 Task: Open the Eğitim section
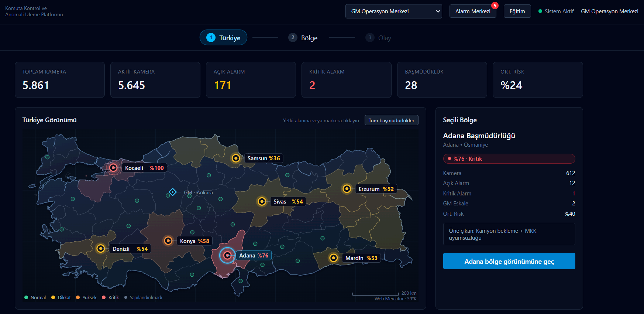(x=517, y=11)
